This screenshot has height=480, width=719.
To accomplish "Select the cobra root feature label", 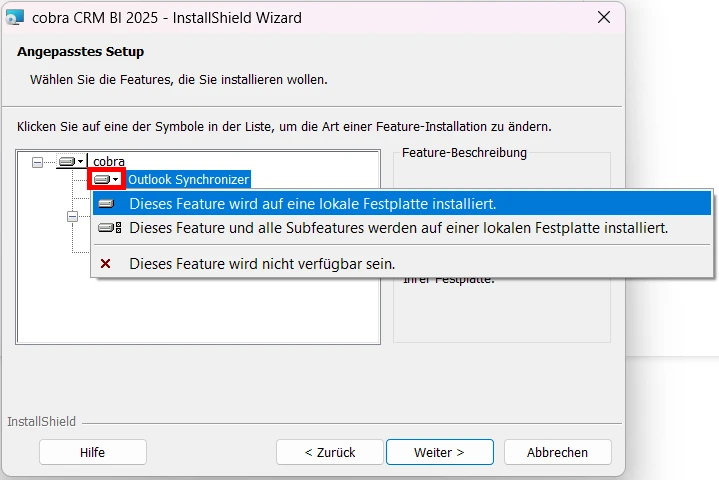I will tap(109, 161).
